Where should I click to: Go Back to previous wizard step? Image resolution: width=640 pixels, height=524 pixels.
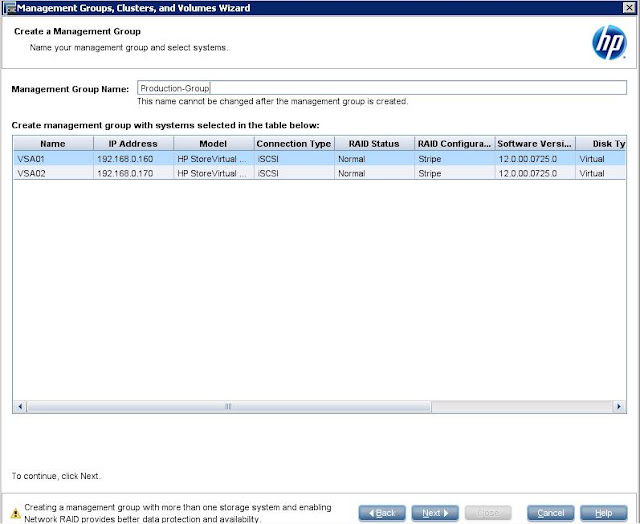pyautogui.click(x=382, y=513)
